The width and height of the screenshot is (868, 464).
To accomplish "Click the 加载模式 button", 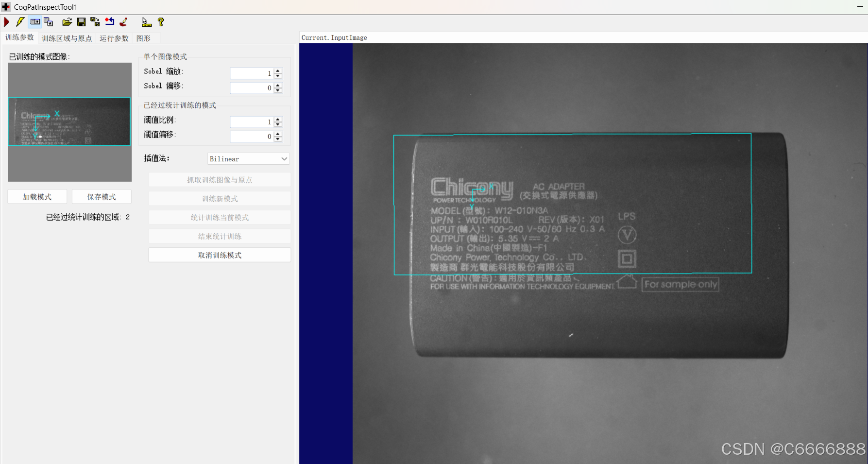I will click(37, 197).
